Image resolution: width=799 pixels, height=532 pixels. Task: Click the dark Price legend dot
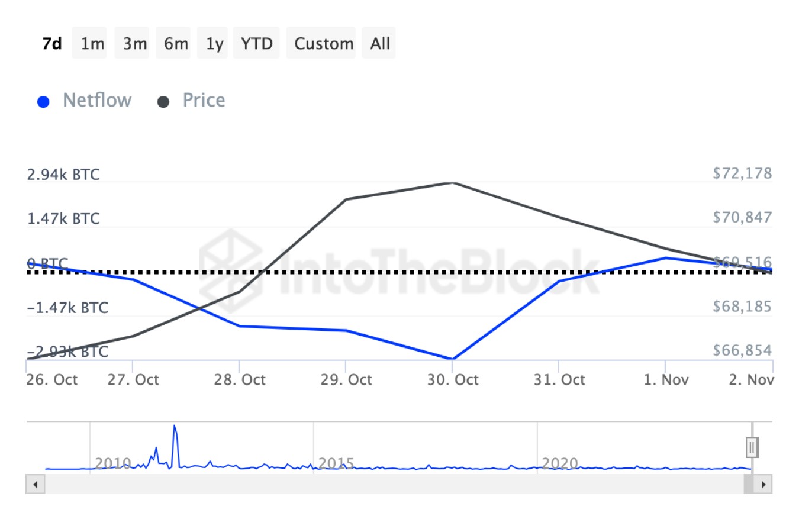(163, 102)
